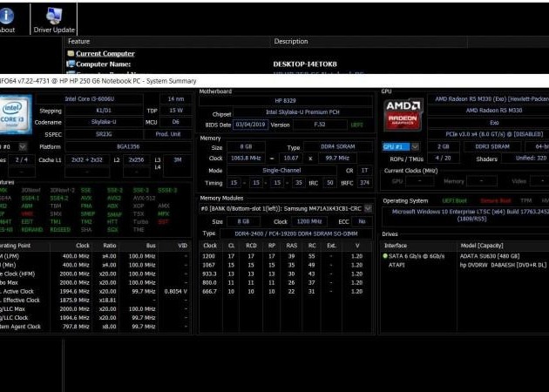Viewport: 549px width, 392px height.
Task: Open the Driver Update tool
Action: tap(54, 19)
